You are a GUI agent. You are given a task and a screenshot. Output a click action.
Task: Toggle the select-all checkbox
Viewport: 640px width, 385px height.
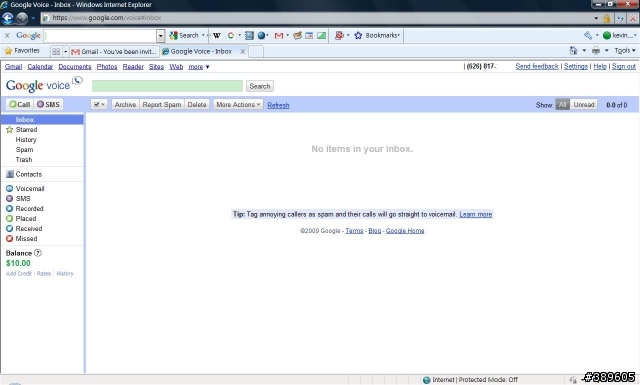tap(97, 105)
